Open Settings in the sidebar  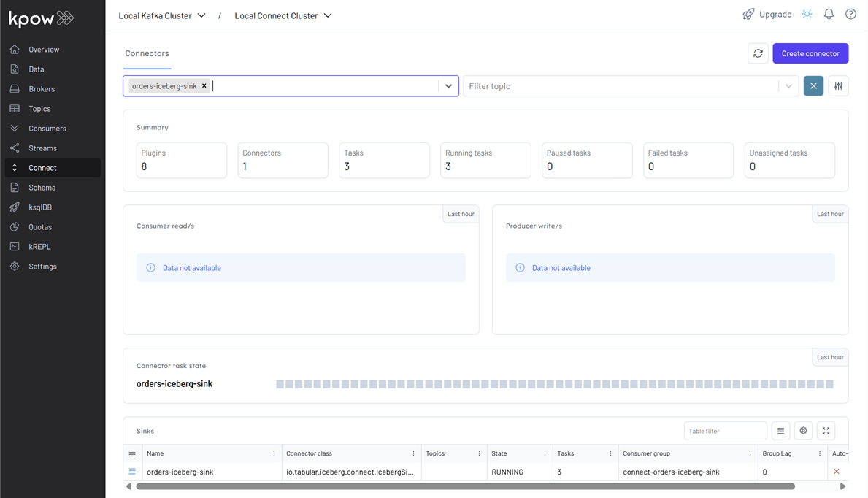tap(42, 267)
